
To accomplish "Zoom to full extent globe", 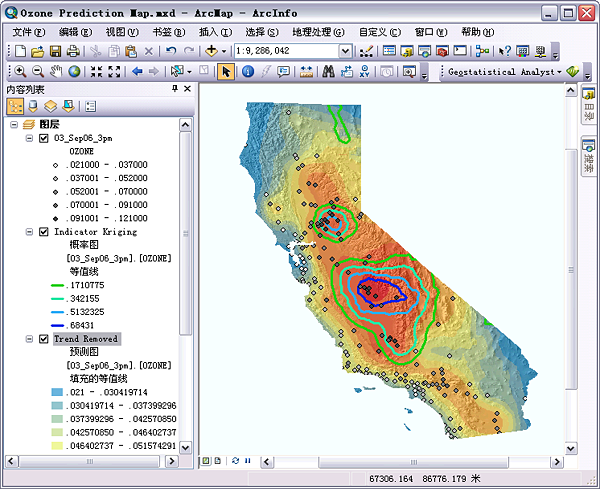I will tap(74, 72).
